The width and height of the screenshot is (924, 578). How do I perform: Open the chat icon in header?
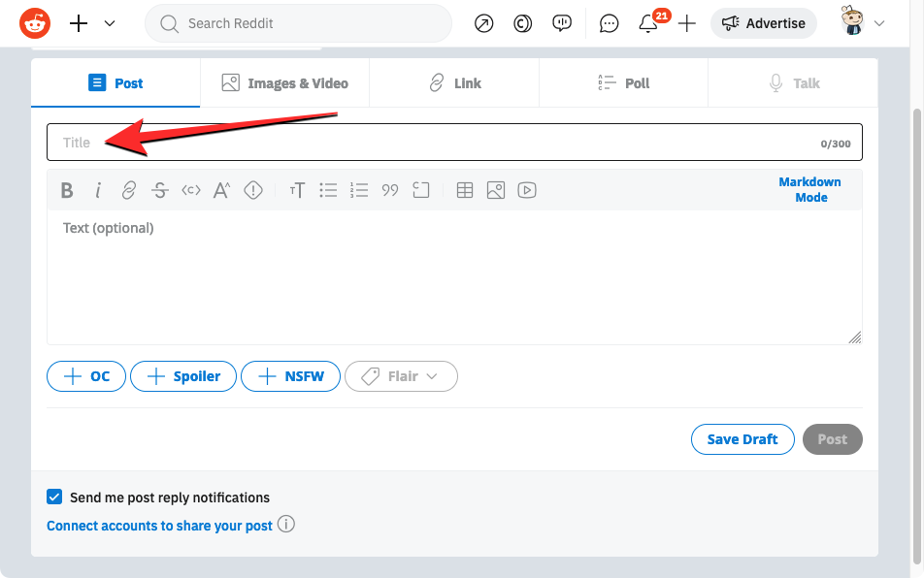[x=609, y=24]
